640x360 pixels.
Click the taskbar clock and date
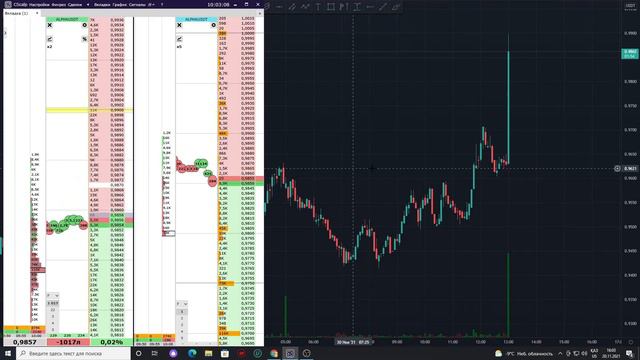coord(611,353)
